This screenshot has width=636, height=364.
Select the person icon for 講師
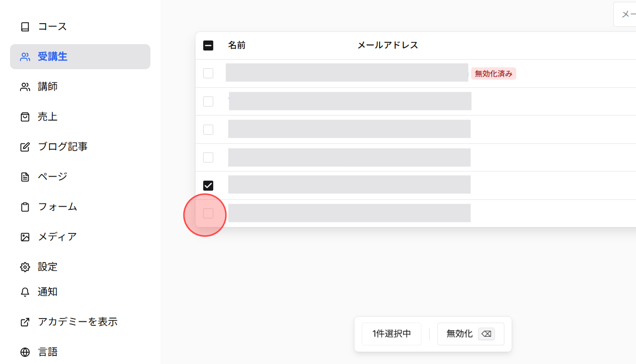point(25,86)
